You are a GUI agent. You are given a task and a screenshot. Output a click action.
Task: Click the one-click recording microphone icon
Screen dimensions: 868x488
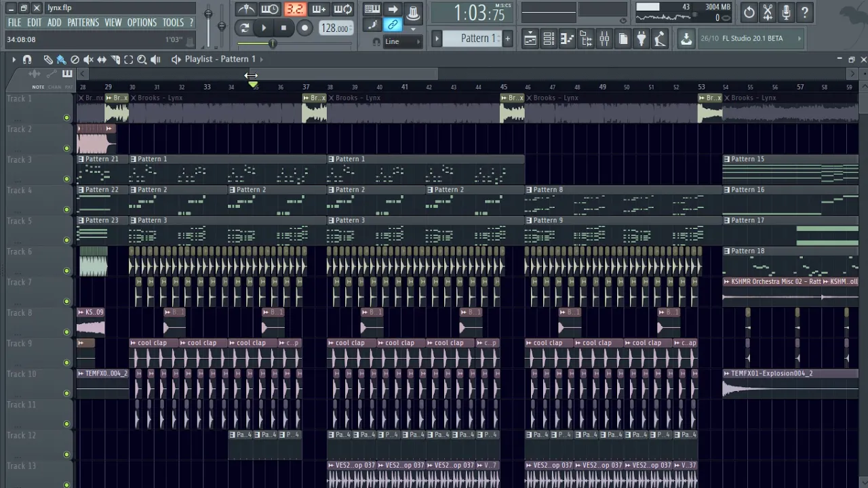point(786,12)
